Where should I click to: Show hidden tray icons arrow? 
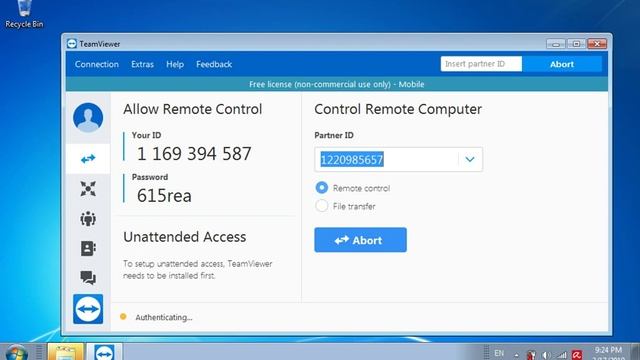516,356
